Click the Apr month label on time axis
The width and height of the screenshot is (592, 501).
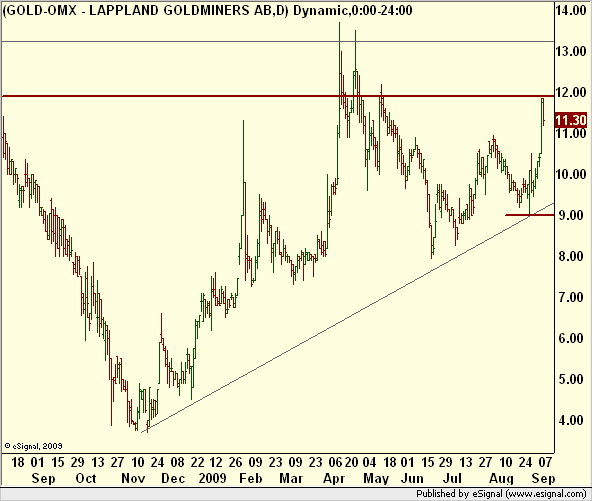334,479
